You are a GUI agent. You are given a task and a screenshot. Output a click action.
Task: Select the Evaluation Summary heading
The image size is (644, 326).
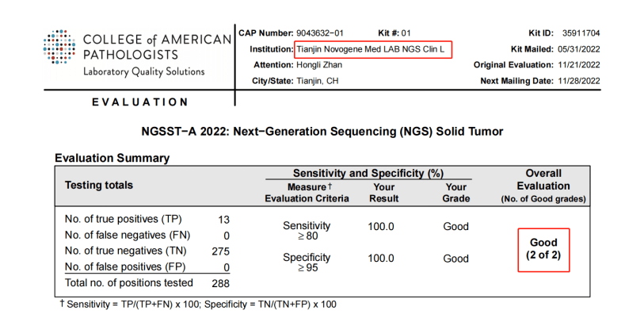pyautogui.click(x=112, y=158)
